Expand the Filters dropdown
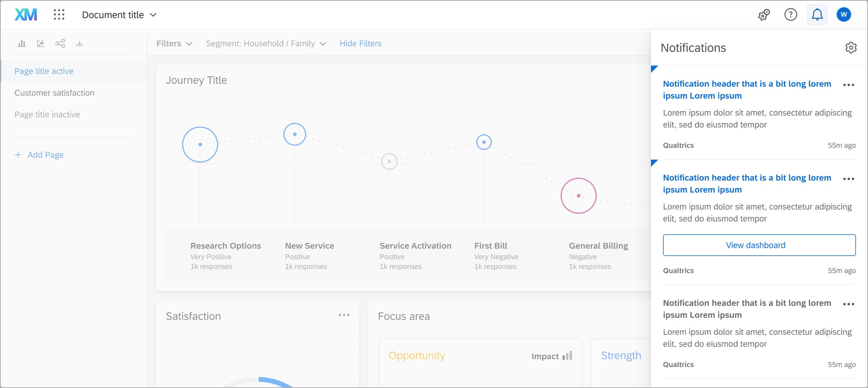The width and height of the screenshot is (868, 388). point(174,43)
